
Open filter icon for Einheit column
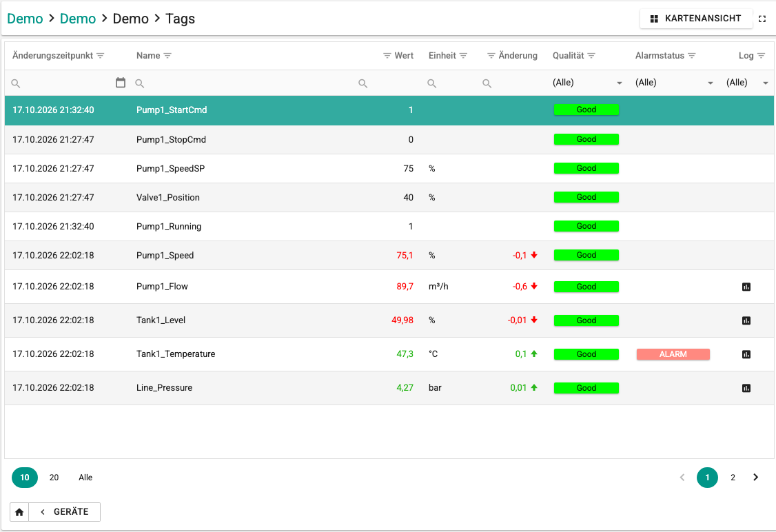pos(463,55)
